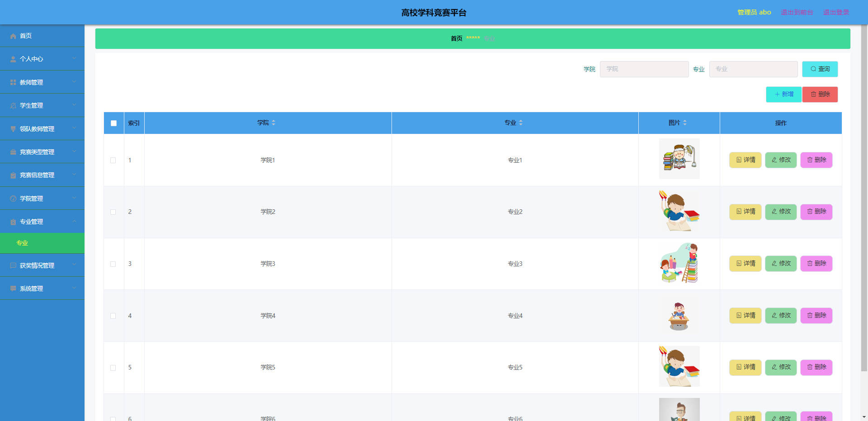Open the 学生管理 menu label
The image size is (868, 421).
pos(31,106)
